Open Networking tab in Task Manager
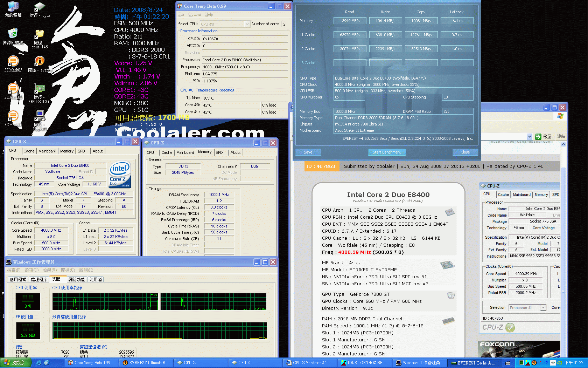The height and width of the screenshot is (368, 588). point(77,279)
